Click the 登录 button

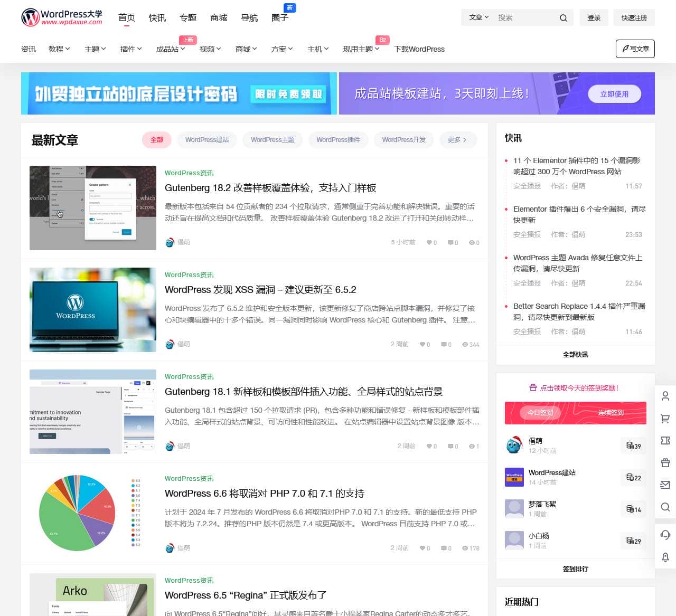[x=594, y=17]
